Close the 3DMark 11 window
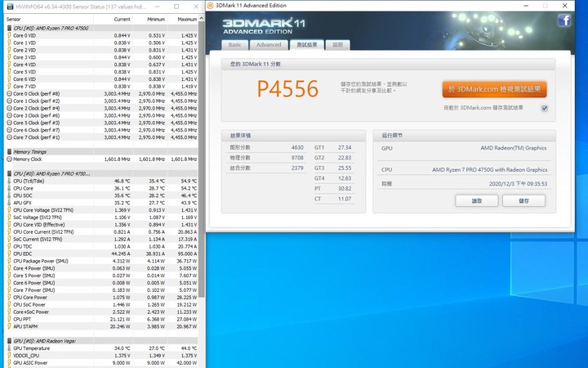Image resolution: width=588 pixels, height=368 pixels. [564, 6]
